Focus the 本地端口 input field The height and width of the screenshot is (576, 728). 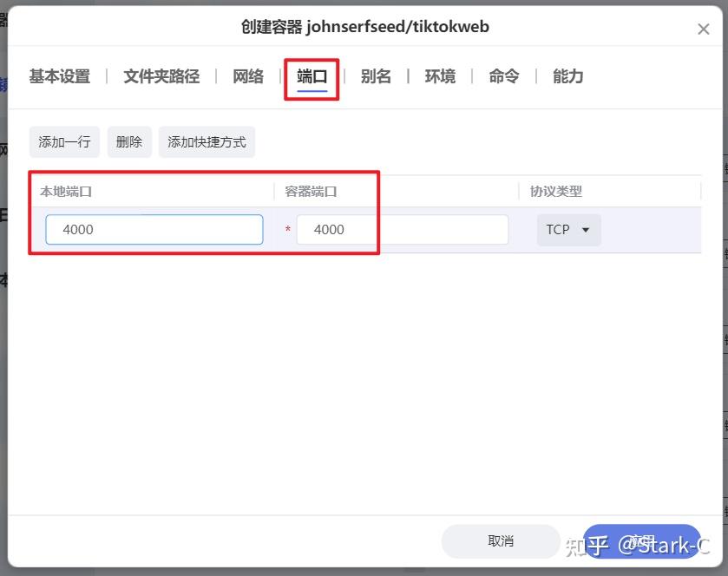(x=154, y=230)
